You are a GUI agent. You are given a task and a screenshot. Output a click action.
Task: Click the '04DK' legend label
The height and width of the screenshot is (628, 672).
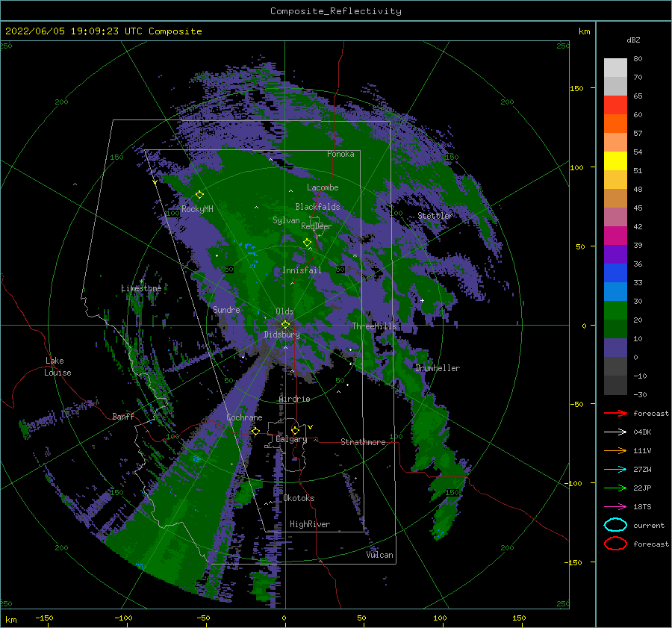tap(642, 432)
